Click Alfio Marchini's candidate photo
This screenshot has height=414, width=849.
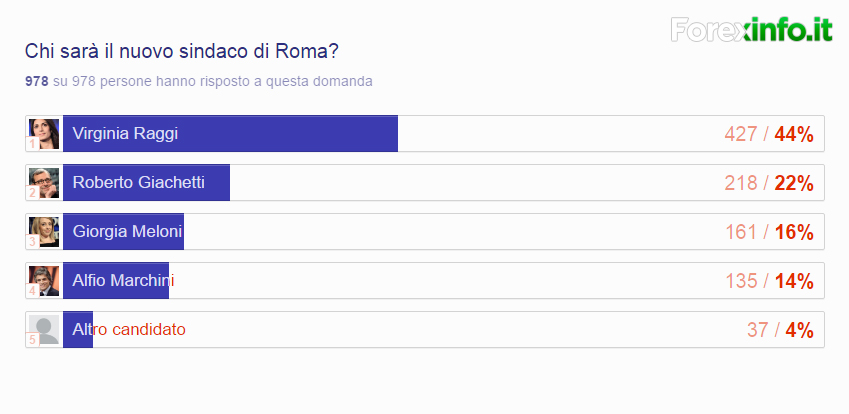click(44, 281)
